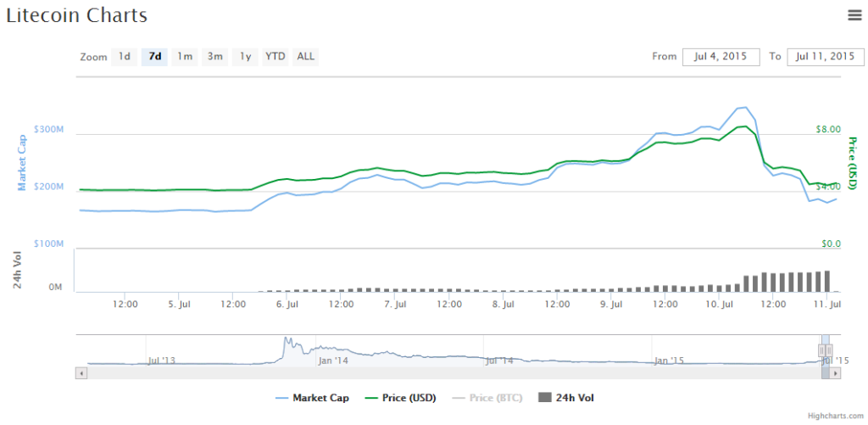Click the navigator left scroll arrow
This screenshot has height=425, width=868.
[81, 373]
